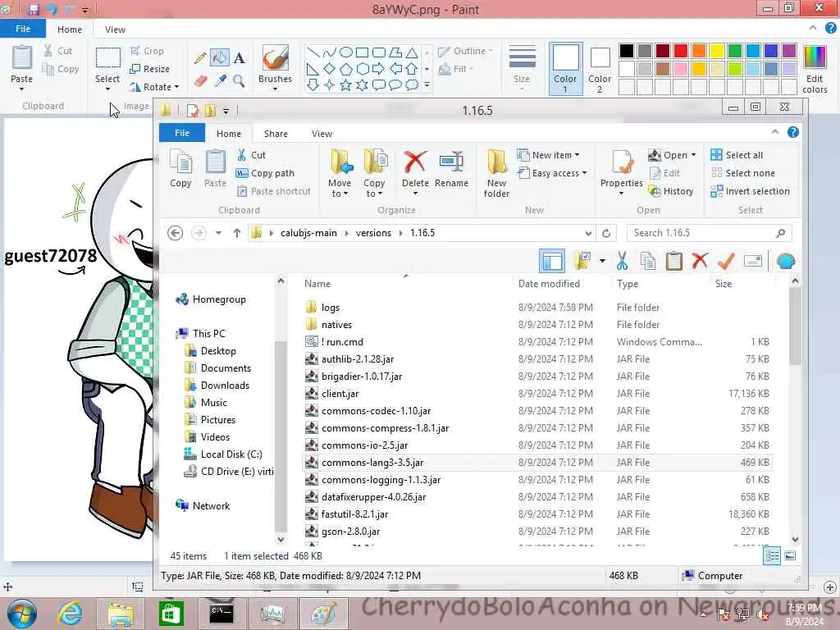This screenshot has height=630, width=840.
Task: Click the Refresh button beside address bar
Action: pyautogui.click(x=606, y=233)
